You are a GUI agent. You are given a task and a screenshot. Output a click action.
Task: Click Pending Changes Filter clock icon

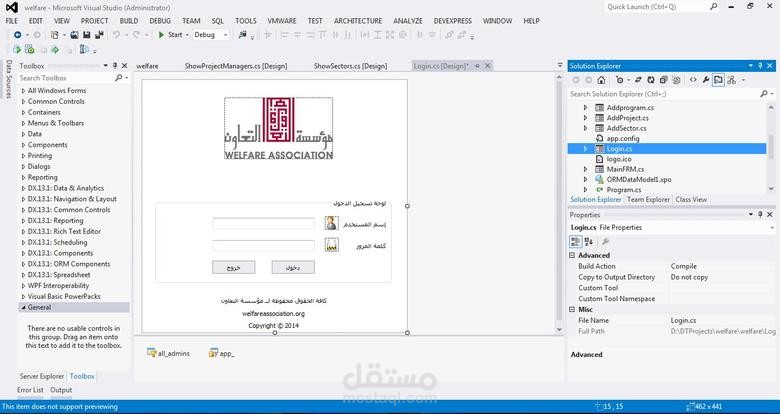[x=620, y=80]
